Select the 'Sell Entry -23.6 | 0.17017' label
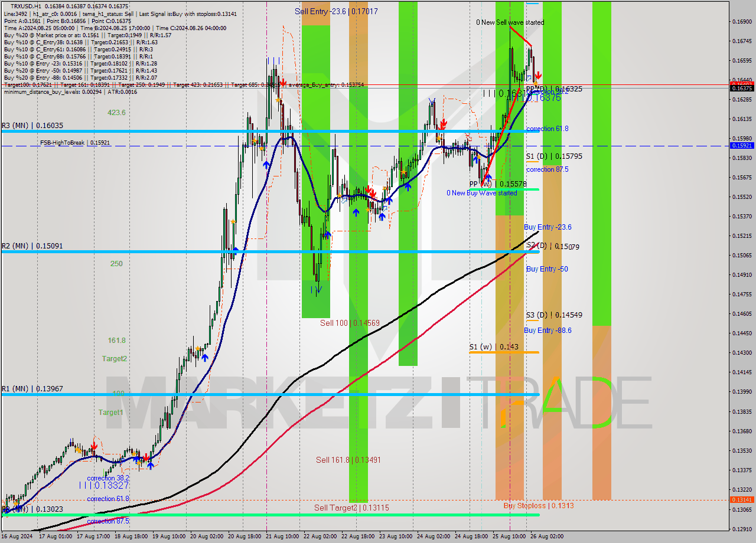Image resolution: width=756 pixels, height=543 pixels. tap(337, 11)
